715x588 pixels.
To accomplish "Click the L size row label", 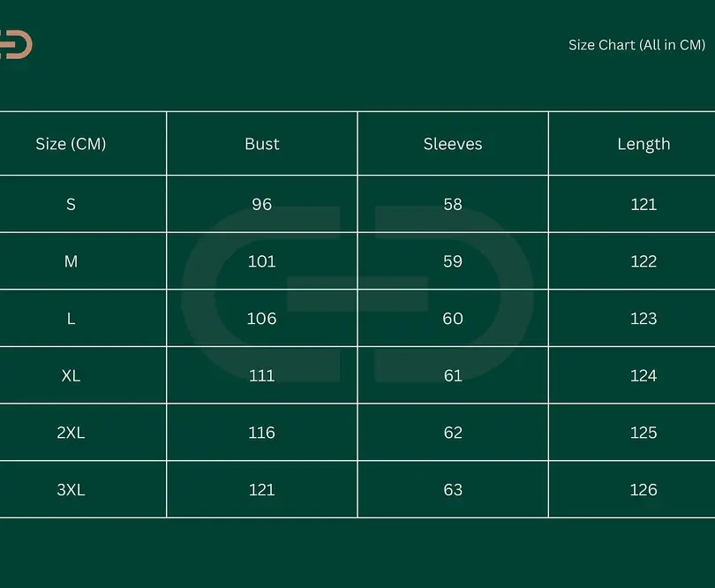I will (71, 319).
